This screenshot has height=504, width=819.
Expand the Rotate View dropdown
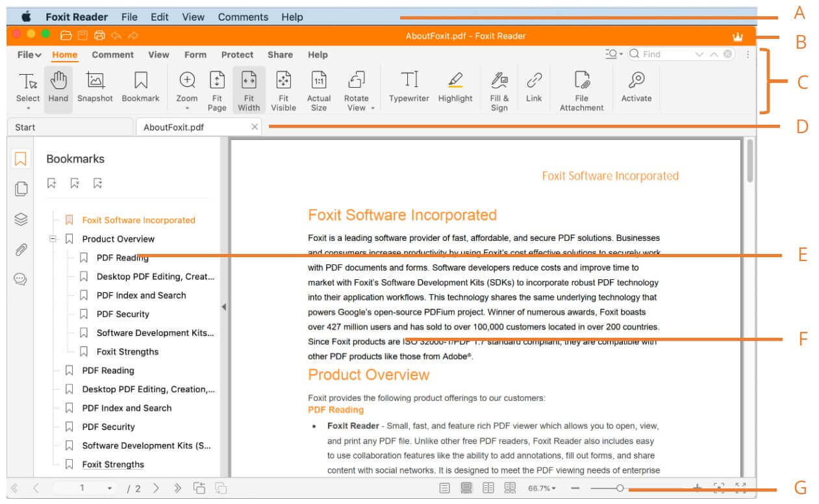click(356, 90)
